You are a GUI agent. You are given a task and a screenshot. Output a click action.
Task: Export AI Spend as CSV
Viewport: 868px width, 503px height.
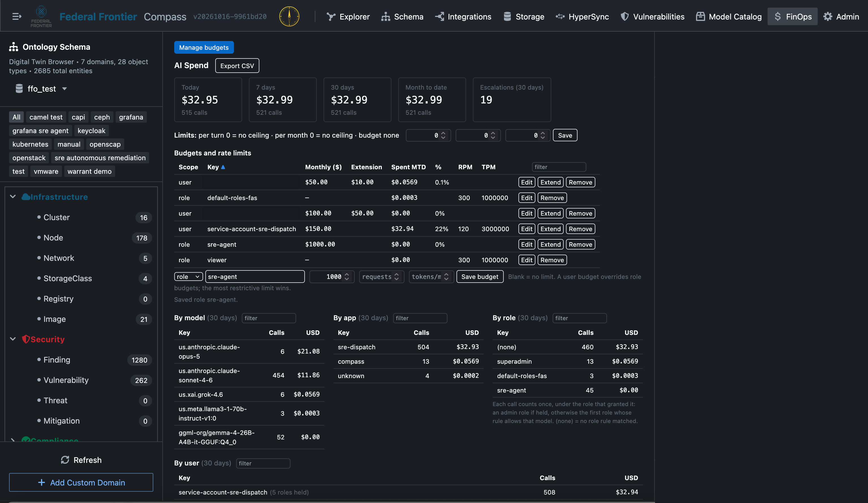point(237,65)
